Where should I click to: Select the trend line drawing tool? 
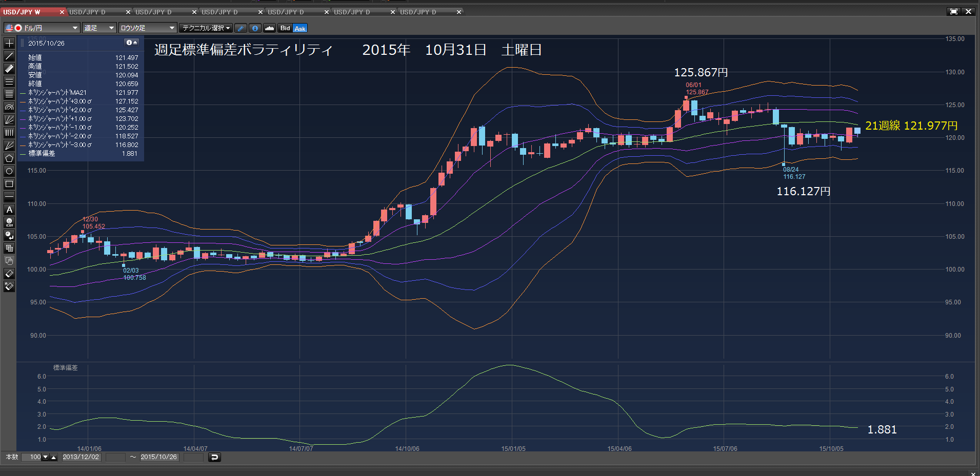coord(9,56)
